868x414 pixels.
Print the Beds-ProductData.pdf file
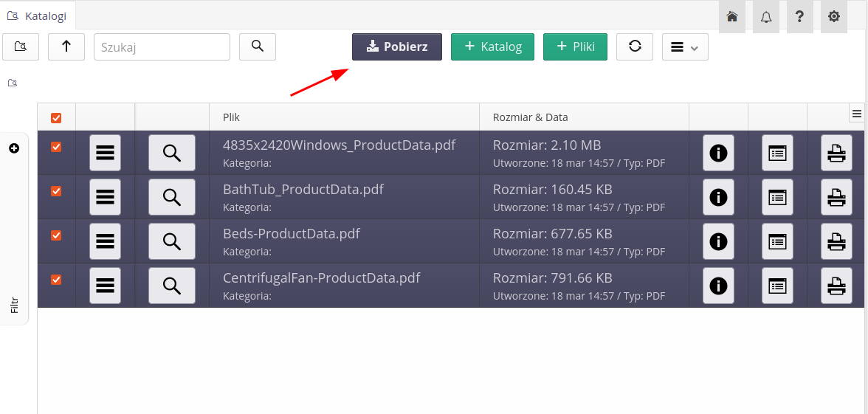point(836,241)
